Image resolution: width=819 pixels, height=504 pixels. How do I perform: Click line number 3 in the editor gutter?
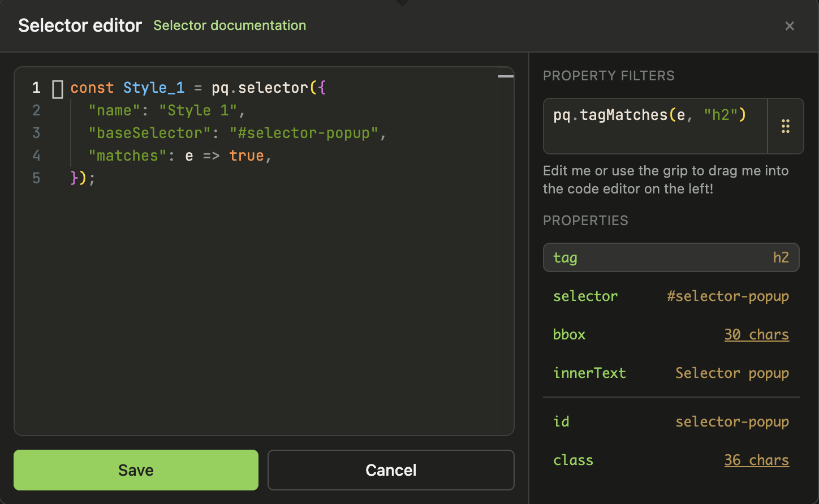(36, 133)
